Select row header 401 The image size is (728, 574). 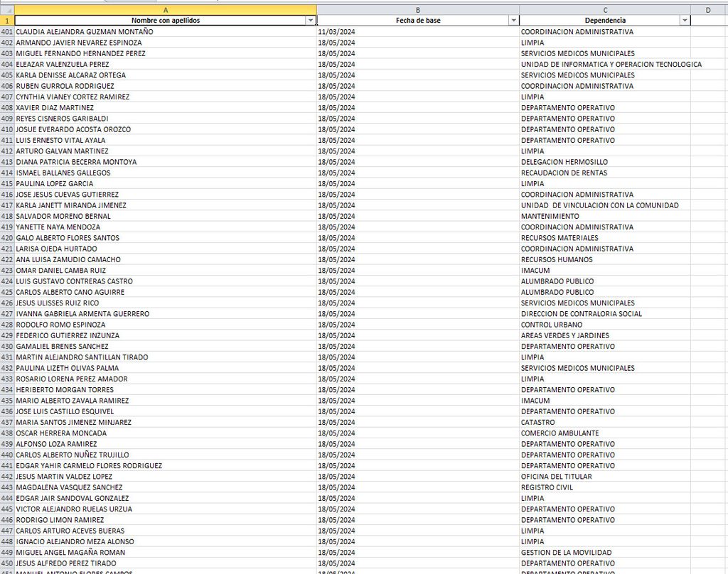tap(7, 31)
